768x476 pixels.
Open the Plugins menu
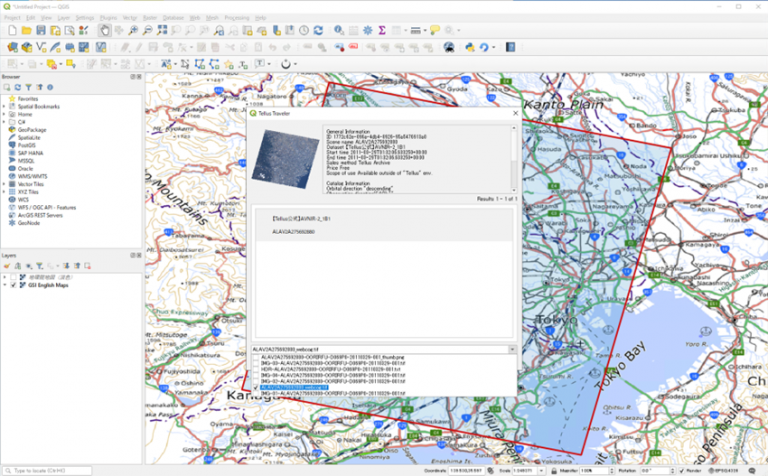point(108,18)
